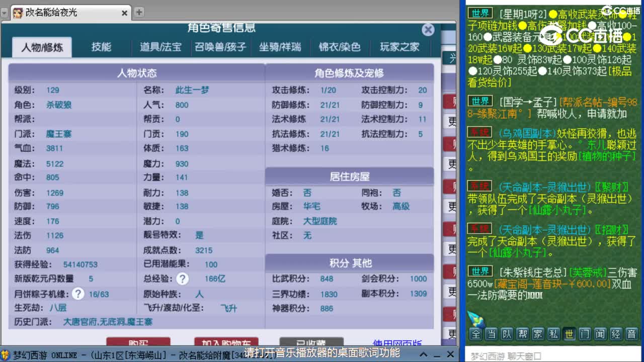Click the [植物的种子] item link
644x362 pixels.
[x=607, y=156]
